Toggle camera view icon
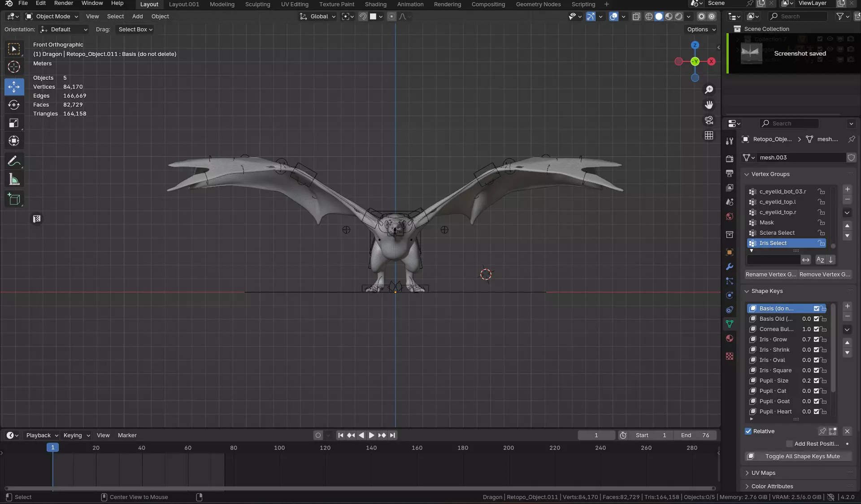861x504 pixels. [x=709, y=120]
